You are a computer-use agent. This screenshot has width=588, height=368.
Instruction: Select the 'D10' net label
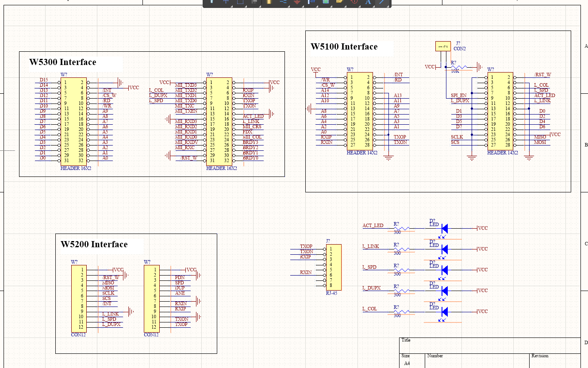44,106
